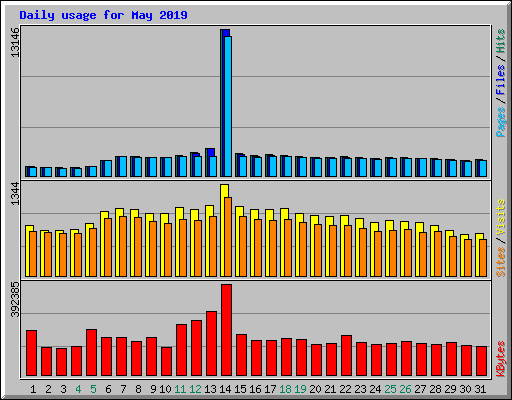Select the orange Sites bar for day 31
The width and height of the screenshot is (512, 400).
click(483, 258)
